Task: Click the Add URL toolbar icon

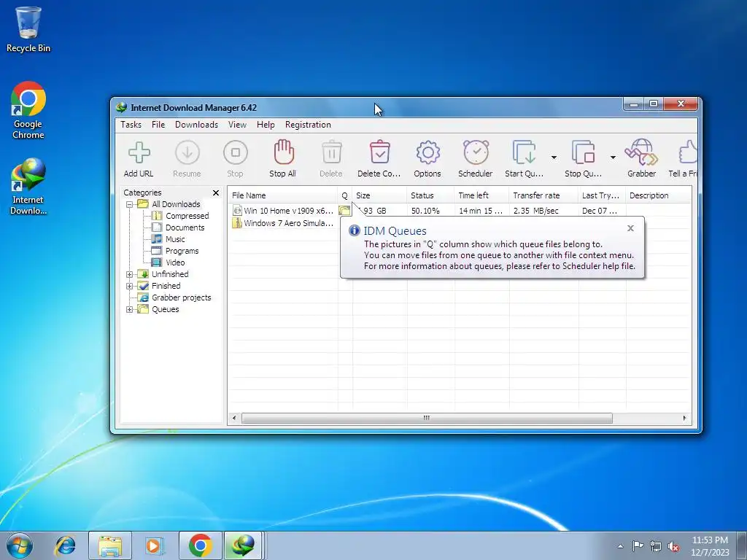Action: pyautogui.click(x=139, y=153)
